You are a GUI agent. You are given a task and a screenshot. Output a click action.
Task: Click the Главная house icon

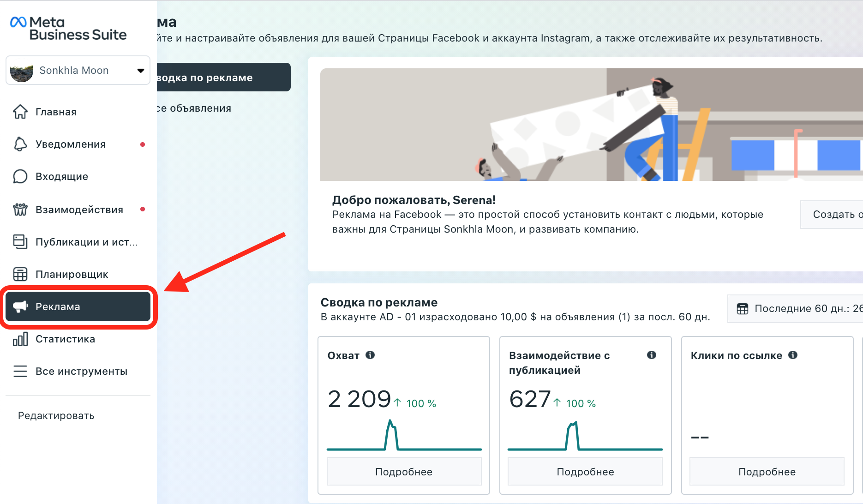(x=20, y=112)
